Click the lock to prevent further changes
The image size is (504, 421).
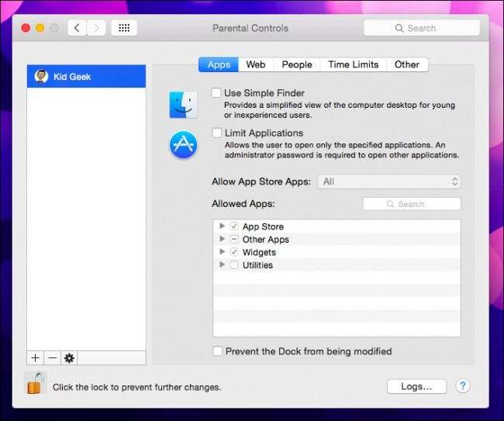35,383
